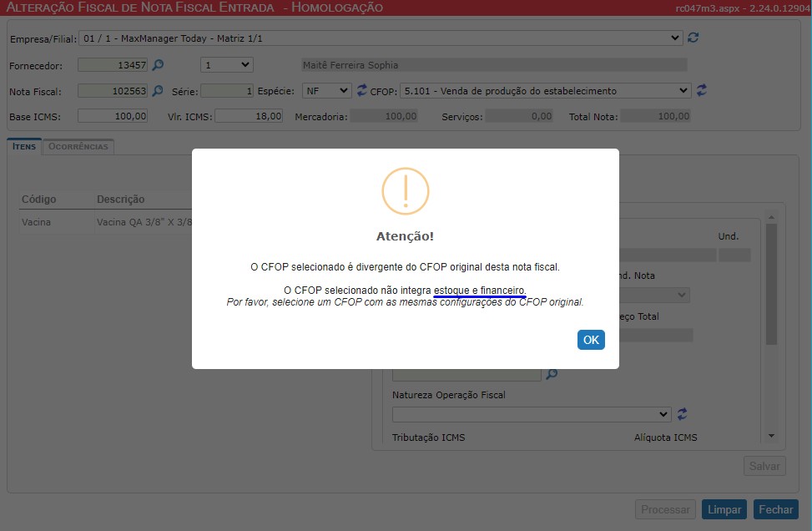Click Base ICMS field 100,00
Image resolution: width=812 pixels, height=531 pixels.
[x=113, y=116]
